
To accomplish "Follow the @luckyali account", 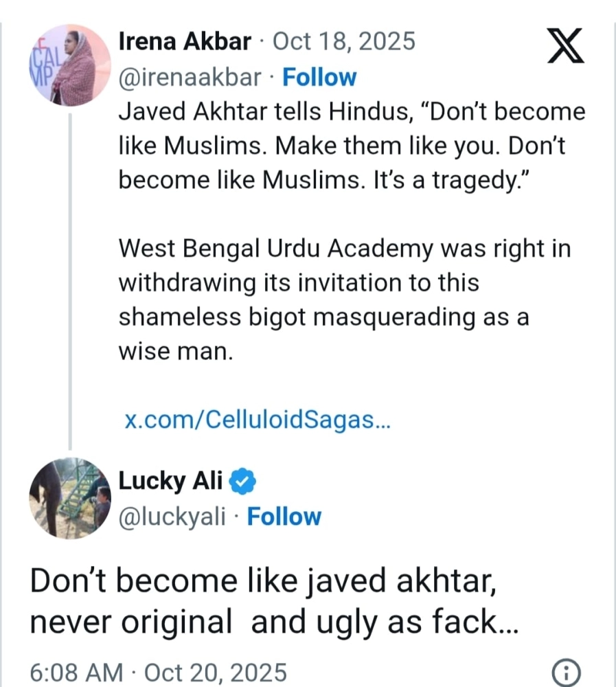I will click(x=284, y=516).
